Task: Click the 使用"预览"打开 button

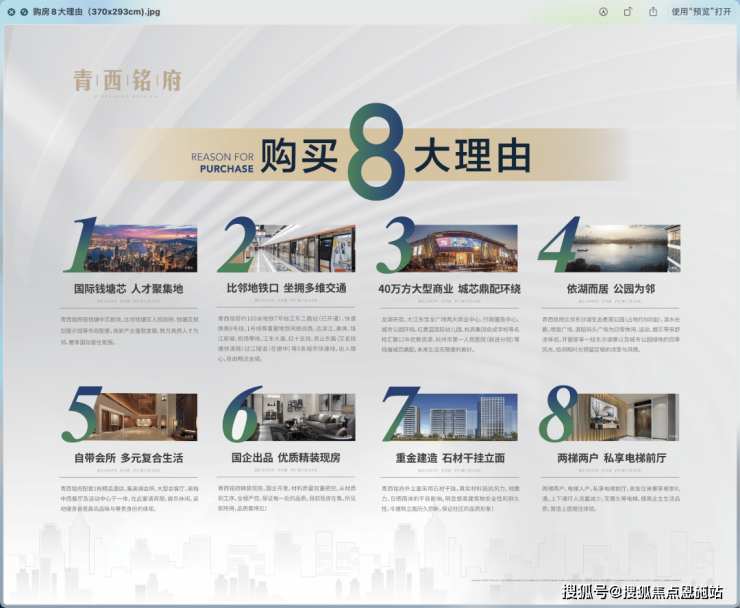Action: pos(701,12)
